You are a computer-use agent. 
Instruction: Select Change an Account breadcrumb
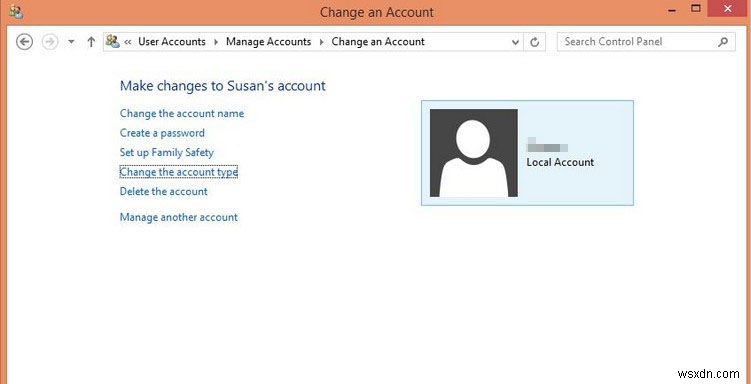378,42
